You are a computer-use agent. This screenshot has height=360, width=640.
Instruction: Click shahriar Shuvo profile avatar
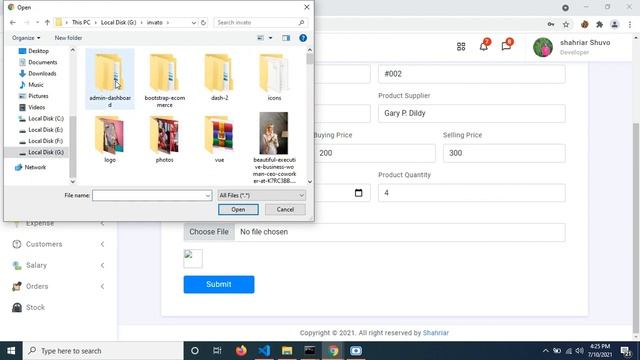pyautogui.click(x=543, y=47)
